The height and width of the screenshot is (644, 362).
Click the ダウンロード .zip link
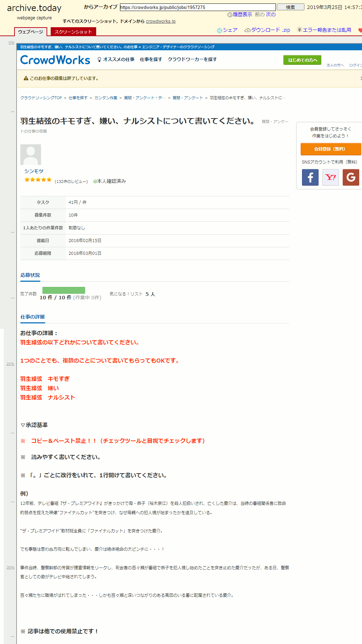271,30
